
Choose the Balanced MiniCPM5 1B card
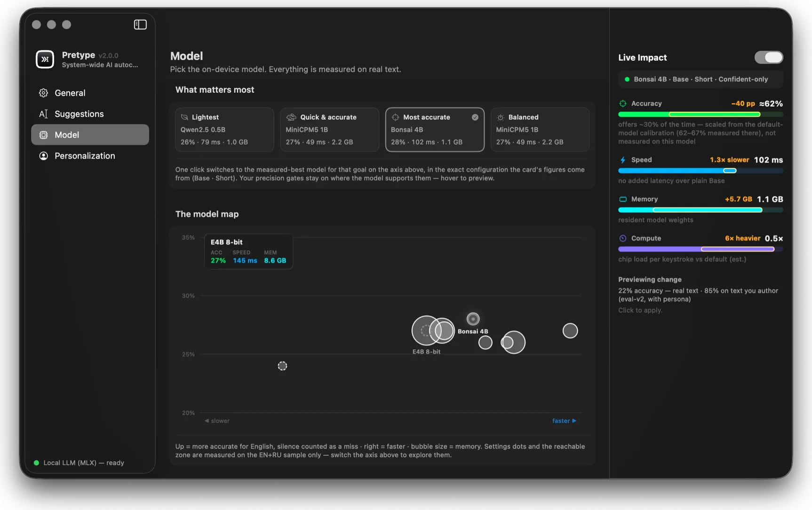[x=540, y=130]
